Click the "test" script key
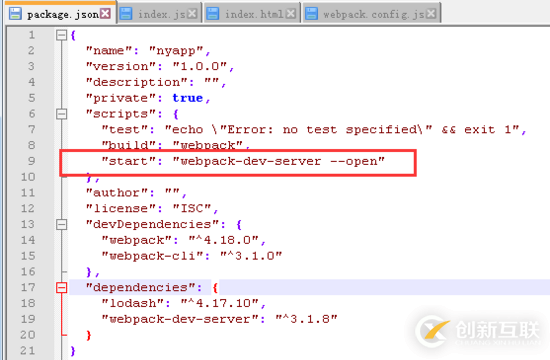Viewport: 550px width, 360px height. [124, 129]
